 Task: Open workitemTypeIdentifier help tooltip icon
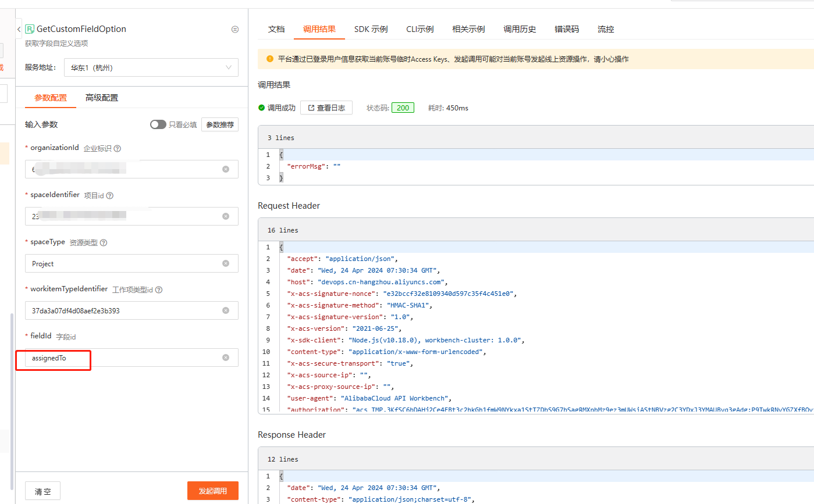(x=159, y=289)
